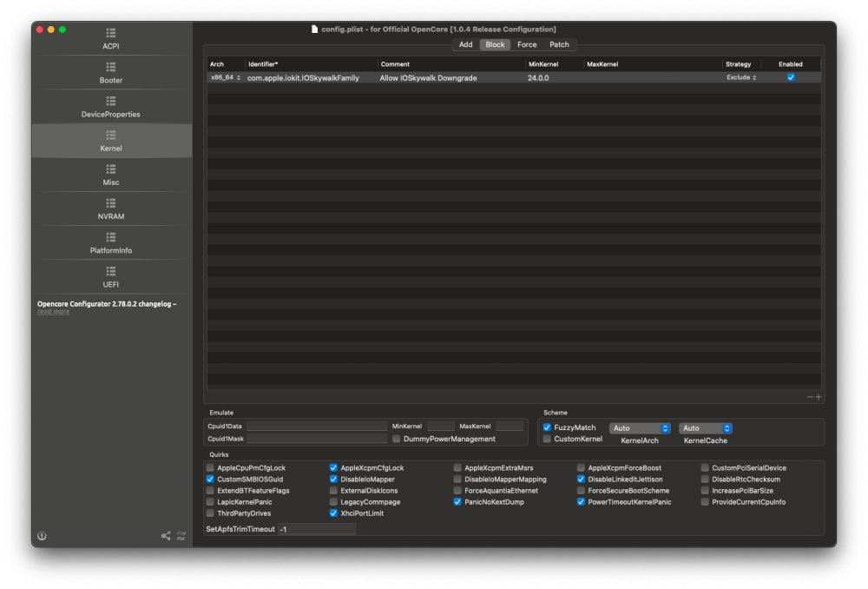Click the share icon in sidebar footer
Screen dimensions: 868x589
point(166,536)
